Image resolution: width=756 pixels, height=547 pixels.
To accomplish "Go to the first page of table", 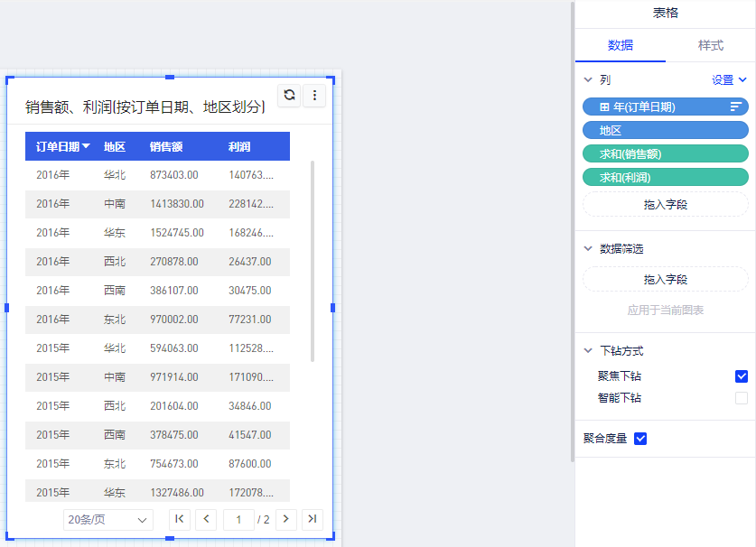I will point(180,519).
